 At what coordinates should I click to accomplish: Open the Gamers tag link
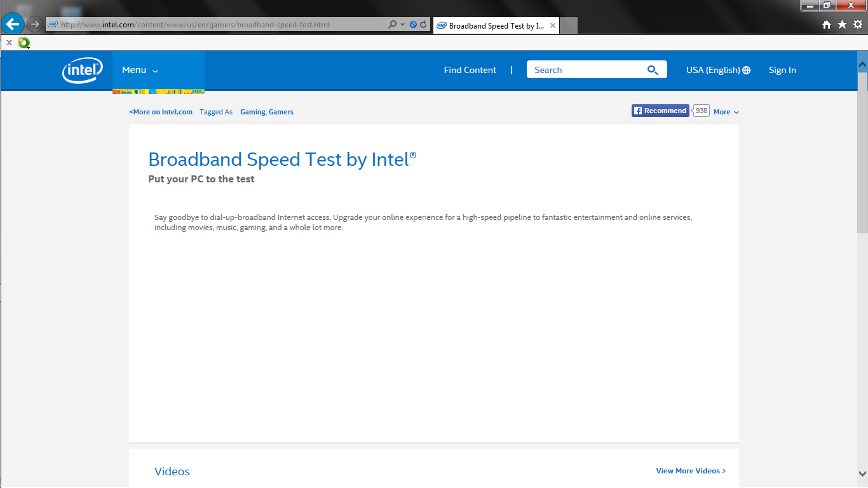pos(281,112)
